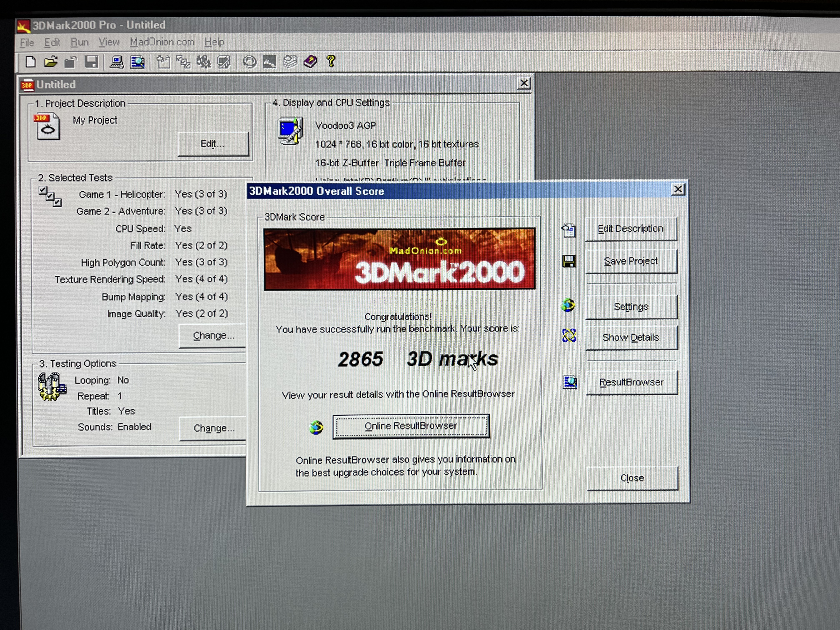Click the 3DMark2000 banner image

(400, 259)
